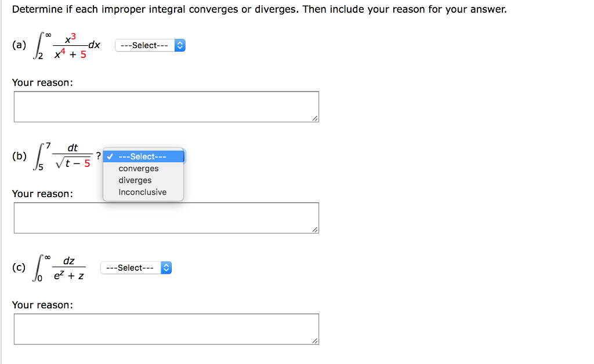Click the checkmark next to '---Select---' option
This screenshot has height=364, width=594.
pyautogui.click(x=109, y=156)
